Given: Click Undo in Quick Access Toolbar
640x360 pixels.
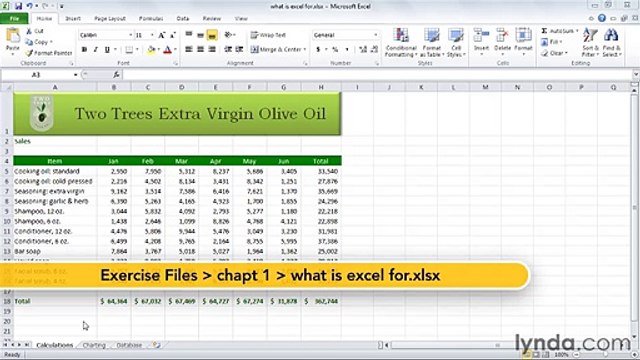Looking at the screenshot, I should coord(30,6).
